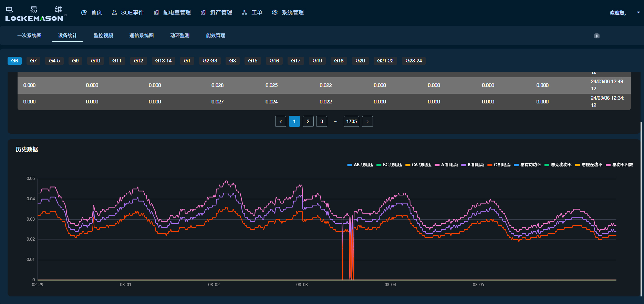644x304 pixels.
Task: Toggle B 相电流 series in chart legend
Action: (x=472, y=165)
